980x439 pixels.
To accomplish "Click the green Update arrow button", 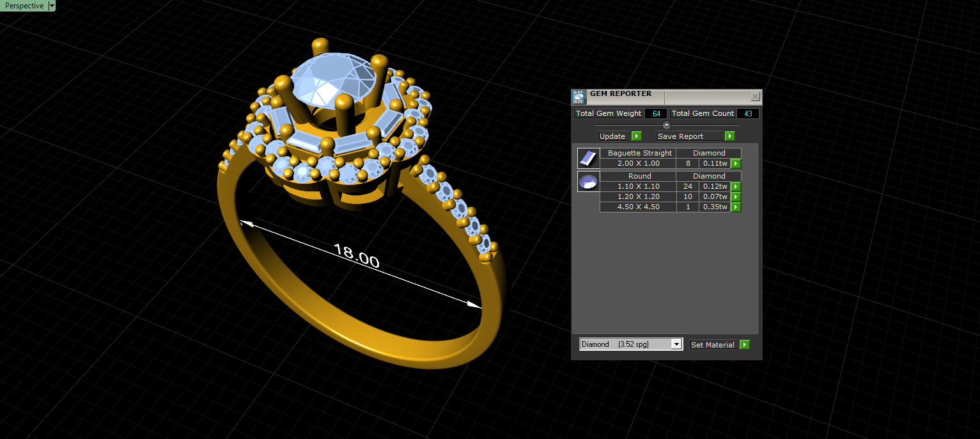I will point(637,136).
